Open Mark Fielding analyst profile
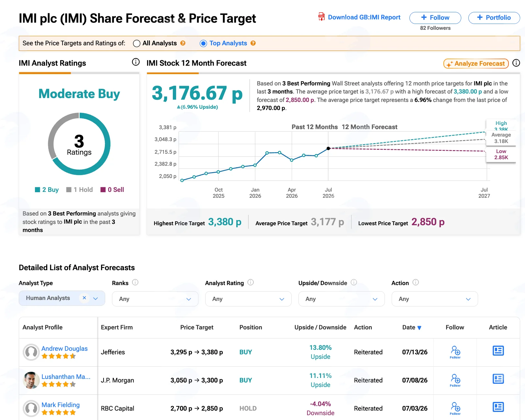Screen dimensions: 525x420 pyautogui.click(x=61, y=405)
